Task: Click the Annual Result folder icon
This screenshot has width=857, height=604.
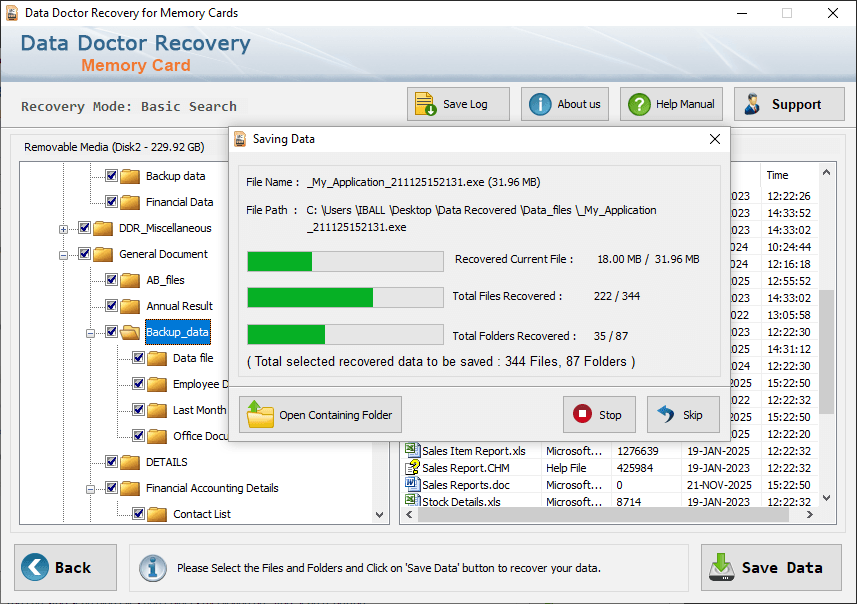Action: tap(130, 306)
